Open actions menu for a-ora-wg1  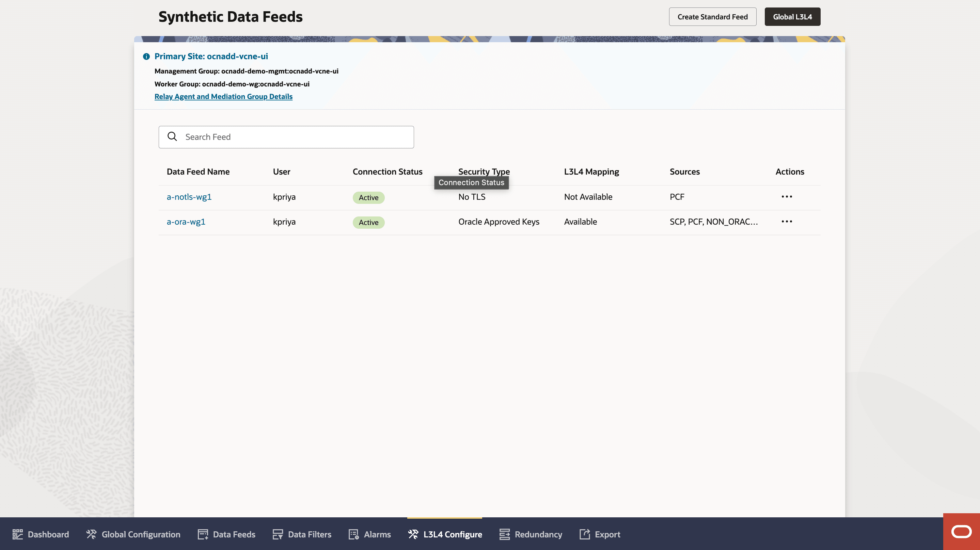pos(787,222)
